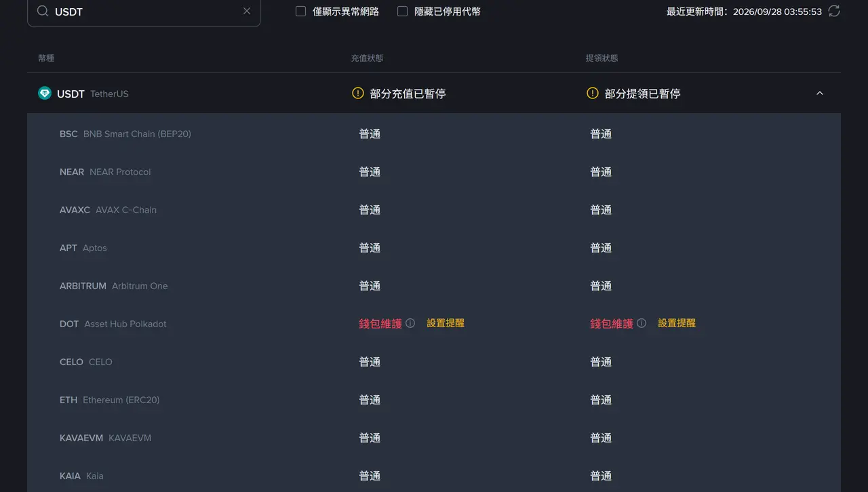
Task: Click the refresh icon beside update time
Action: pos(834,12)
